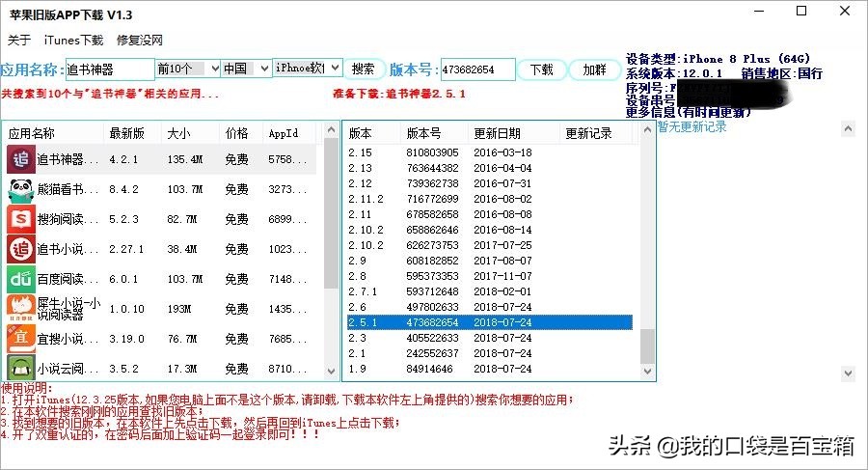Click the 搜狗阅读 app icon
Viewport: 868px width, 470px height.
pos(21,219)
